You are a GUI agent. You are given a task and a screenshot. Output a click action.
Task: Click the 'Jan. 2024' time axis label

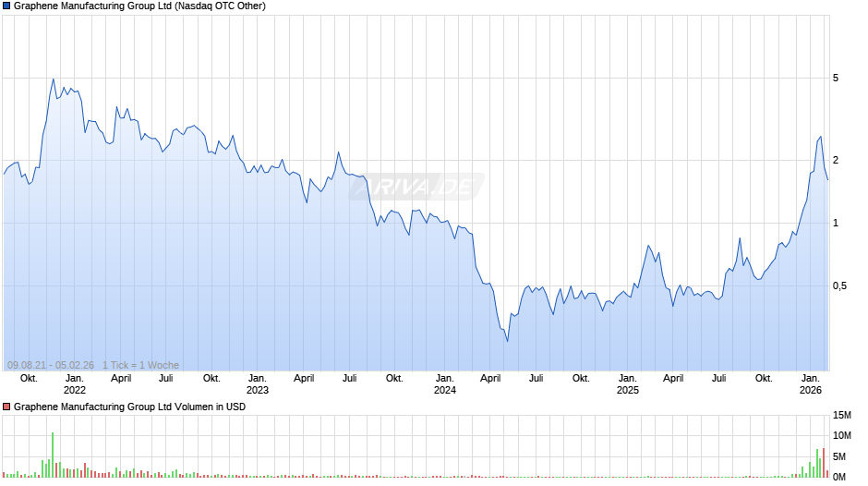coord(445,384)
